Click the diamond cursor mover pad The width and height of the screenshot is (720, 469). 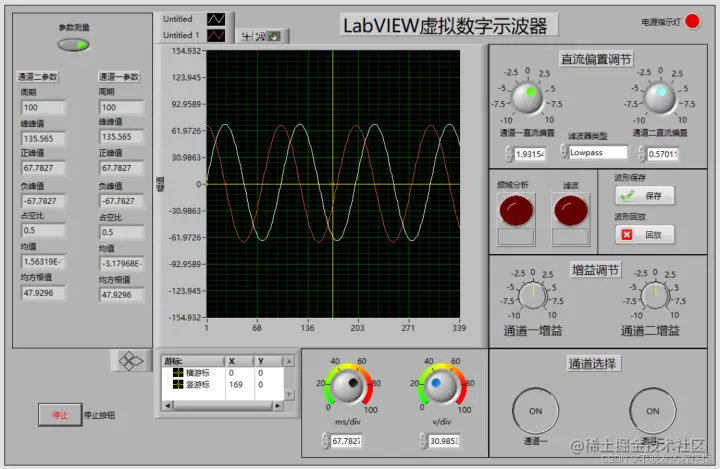tap(131, 361)
